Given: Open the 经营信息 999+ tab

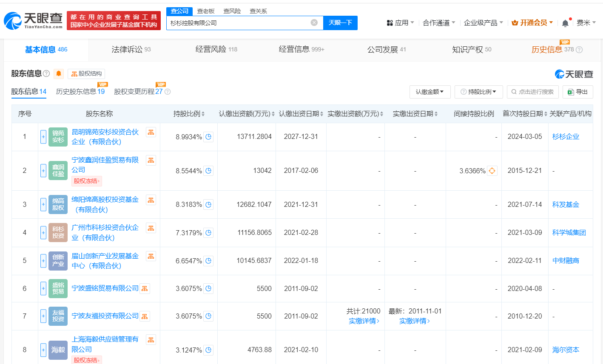Looking at the screenshot, I should coord(301,50).
